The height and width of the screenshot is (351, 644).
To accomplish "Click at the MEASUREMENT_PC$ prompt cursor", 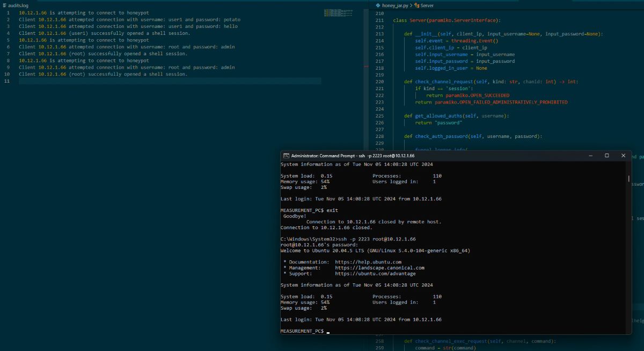I will (x=328, y=332).
